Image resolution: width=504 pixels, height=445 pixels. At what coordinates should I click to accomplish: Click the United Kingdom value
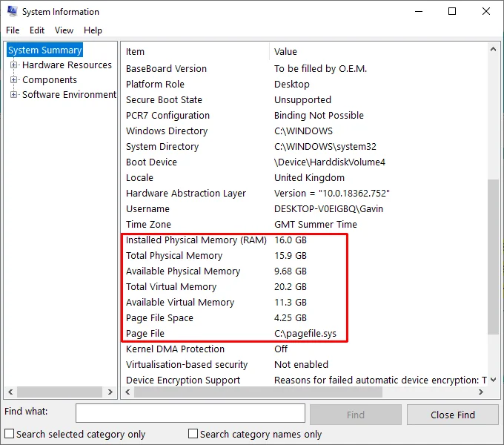pyautogui.click(x=309, y=178)
